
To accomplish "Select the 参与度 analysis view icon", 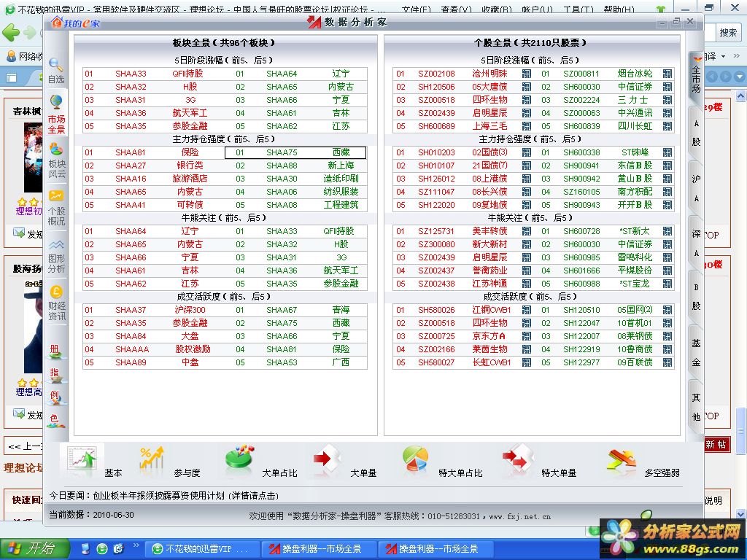I will click(152, 459).
